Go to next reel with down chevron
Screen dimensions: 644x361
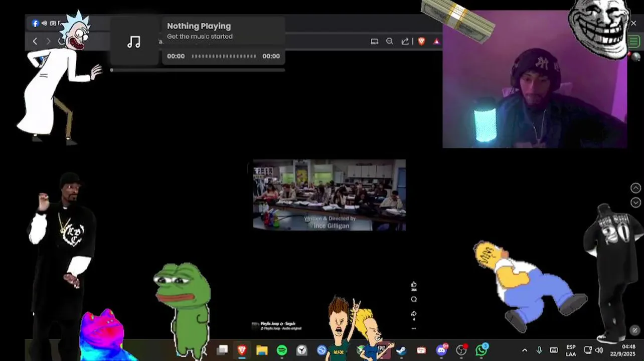635,203
